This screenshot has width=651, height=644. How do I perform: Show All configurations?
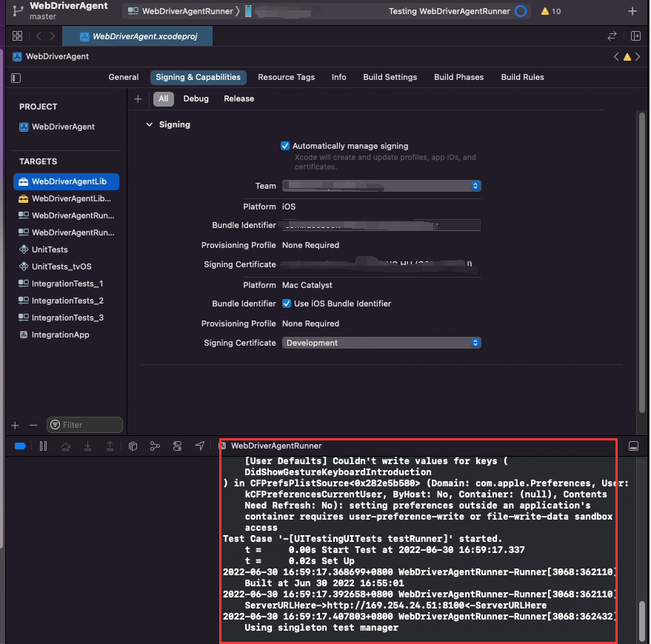[x=163, y=98]
